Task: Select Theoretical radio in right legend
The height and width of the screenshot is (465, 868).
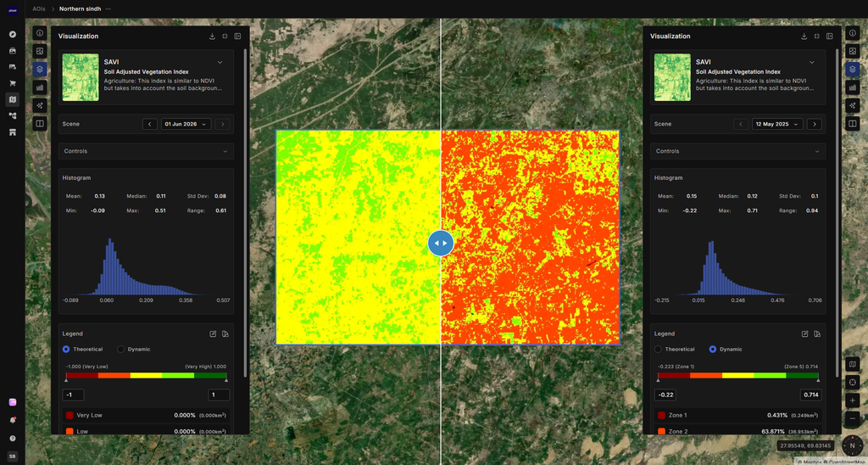Action: tap(658, 349)
